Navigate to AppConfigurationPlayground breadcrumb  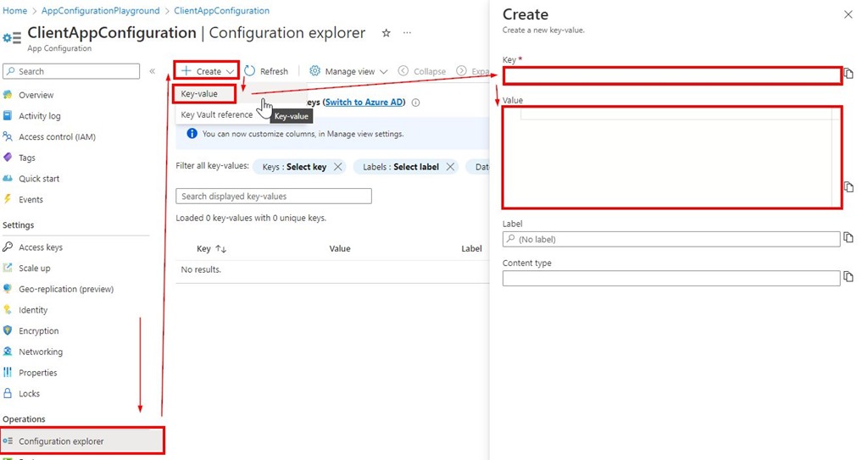tap(100, 11)
